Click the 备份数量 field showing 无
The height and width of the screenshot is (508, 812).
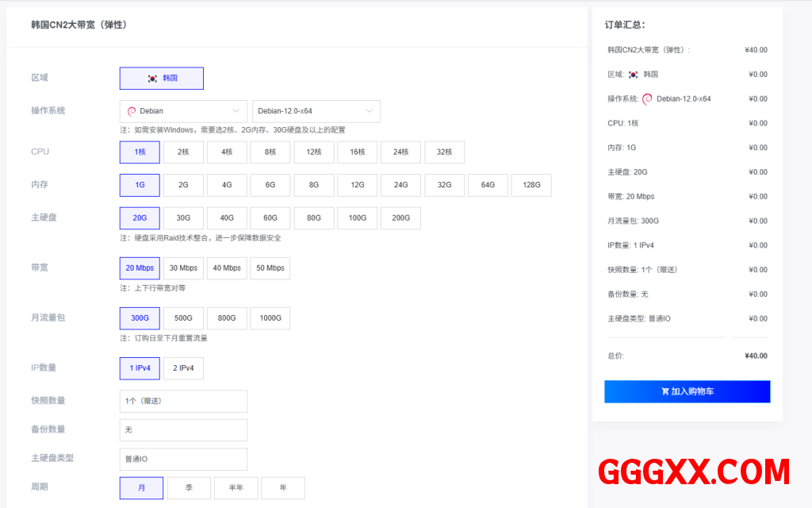pyautogui.click(x=183, y=429)
